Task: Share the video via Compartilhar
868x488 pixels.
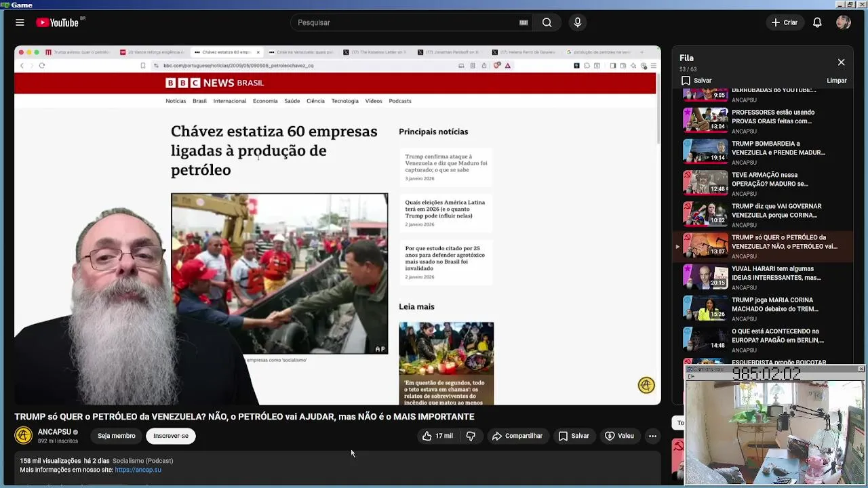Action: tap(517, 436)
